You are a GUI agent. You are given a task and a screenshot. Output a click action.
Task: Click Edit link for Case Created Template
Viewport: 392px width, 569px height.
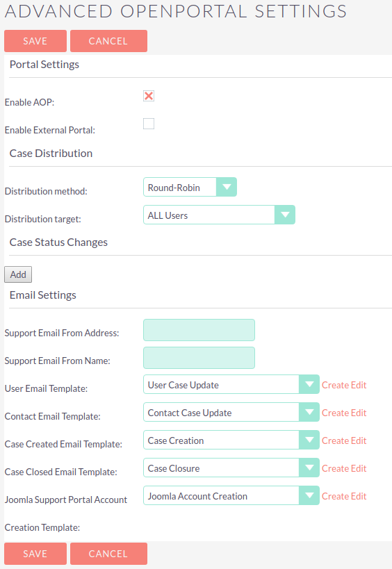[x=359, y=440]
